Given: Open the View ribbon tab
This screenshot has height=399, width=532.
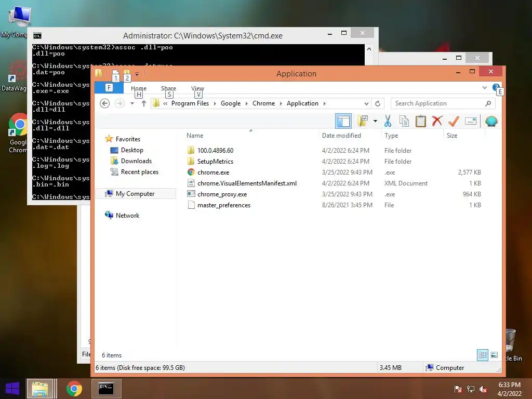Looking at the screenshot, I should [197, 88].
